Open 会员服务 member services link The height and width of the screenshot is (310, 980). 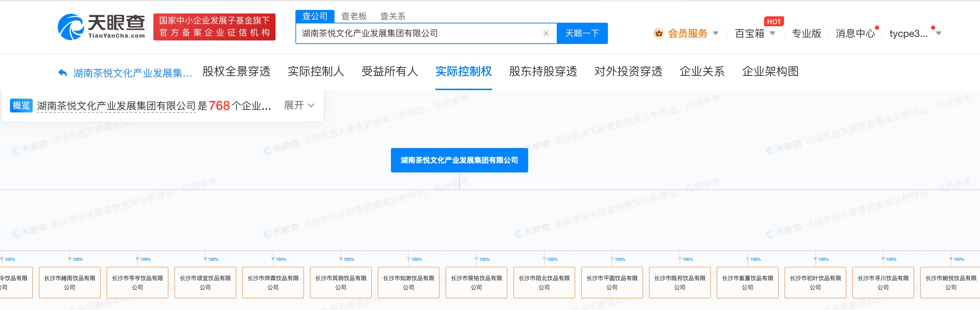click(x=687, y=33)
